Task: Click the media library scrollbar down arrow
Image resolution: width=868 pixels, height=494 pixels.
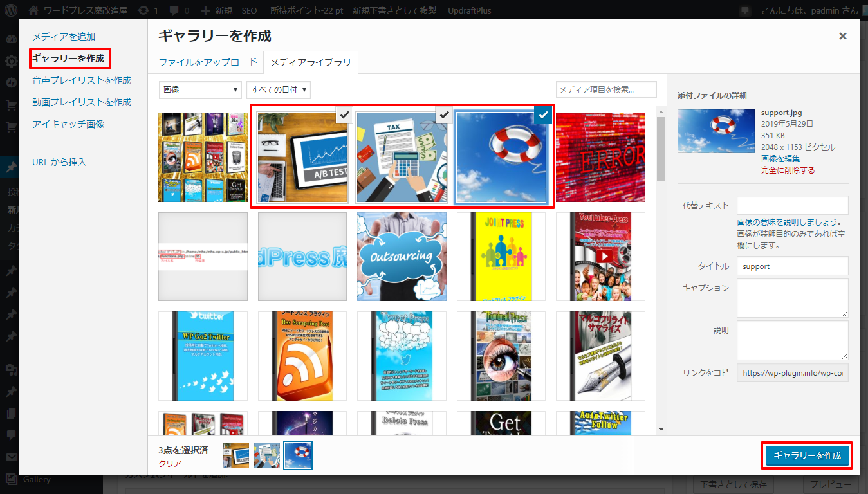Action: [x=661, y=430]
